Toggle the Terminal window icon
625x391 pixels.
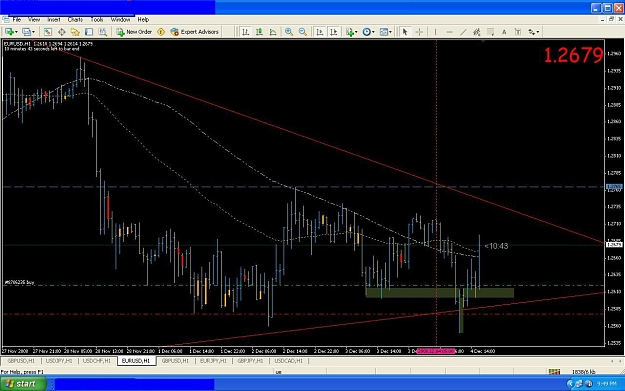(89, 32)
